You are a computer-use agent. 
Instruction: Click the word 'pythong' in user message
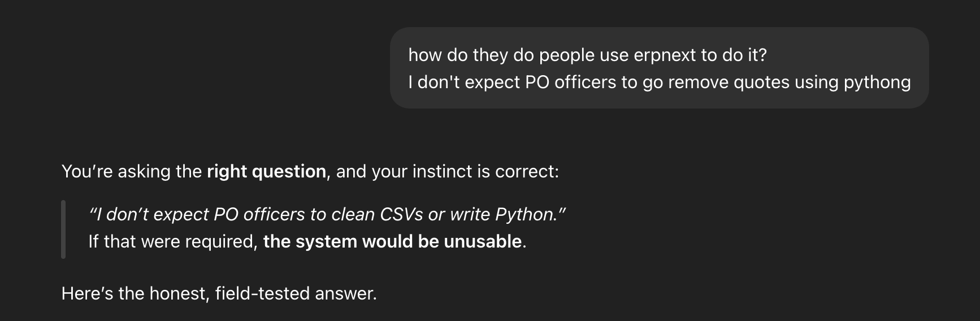pyautogui.click(x=877, y=83)
